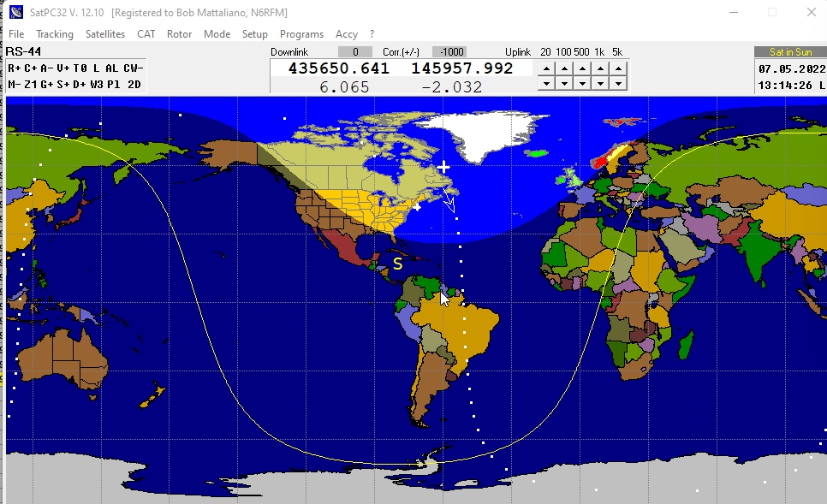
Task: Click the W3 window setting
Action: tap(97, 85)
